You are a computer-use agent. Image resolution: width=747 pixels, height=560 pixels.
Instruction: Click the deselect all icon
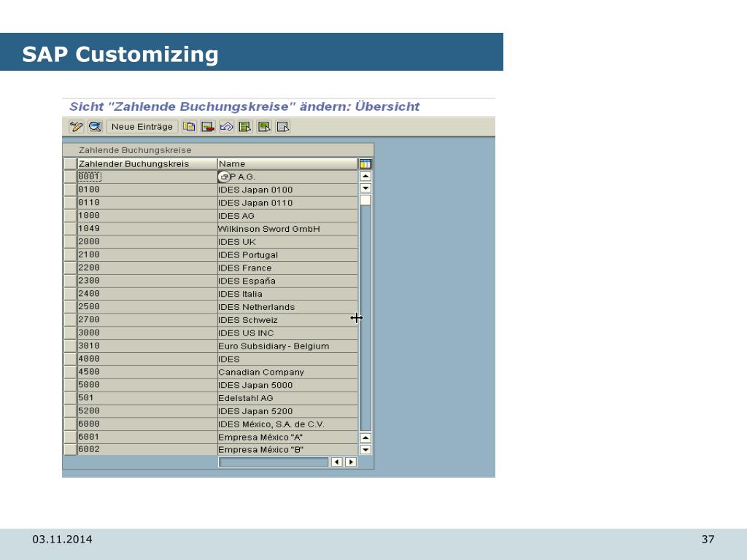click(x=283, y=127)
